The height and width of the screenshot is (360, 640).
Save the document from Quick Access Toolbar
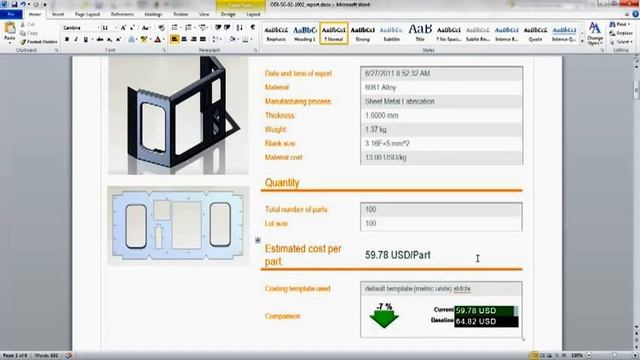[x=14, y=4]
